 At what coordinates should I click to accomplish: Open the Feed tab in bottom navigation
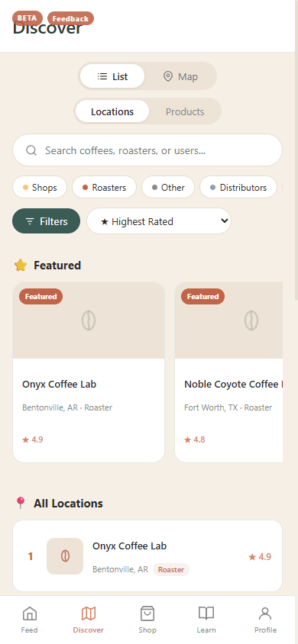click(x=30, y=620)
